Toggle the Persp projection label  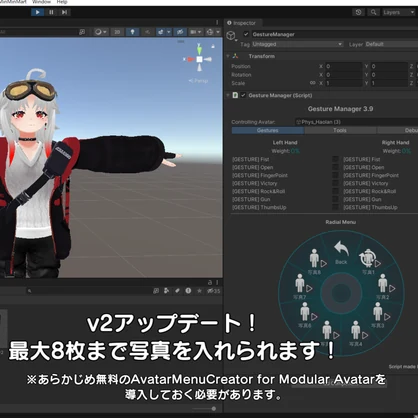tap(199, 81)
